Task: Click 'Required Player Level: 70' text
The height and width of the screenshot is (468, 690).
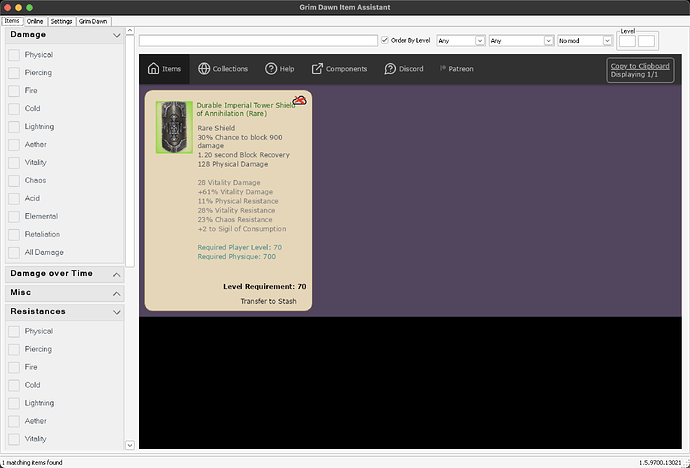Action: tap(239, 247)
